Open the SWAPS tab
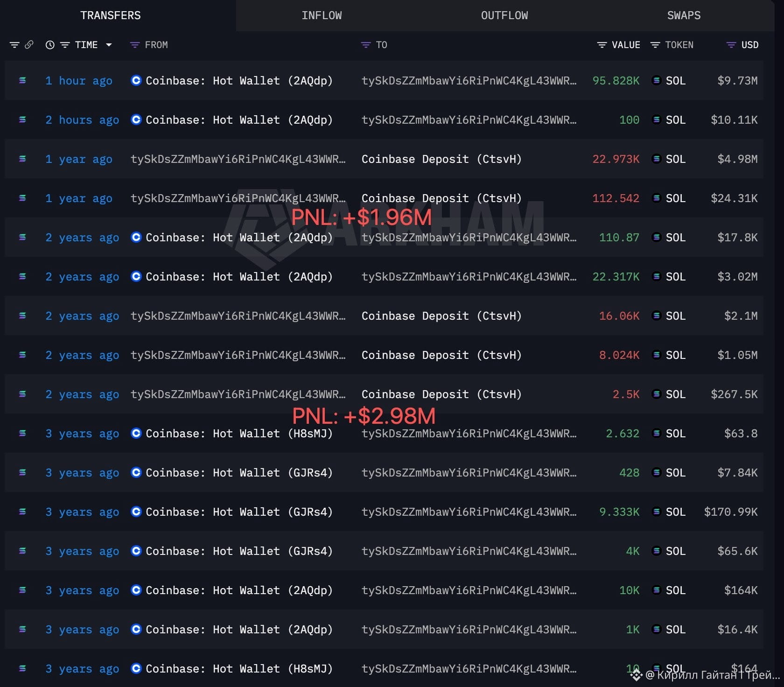The height and width of the screenshot is (687, 784). pos(684,15)
